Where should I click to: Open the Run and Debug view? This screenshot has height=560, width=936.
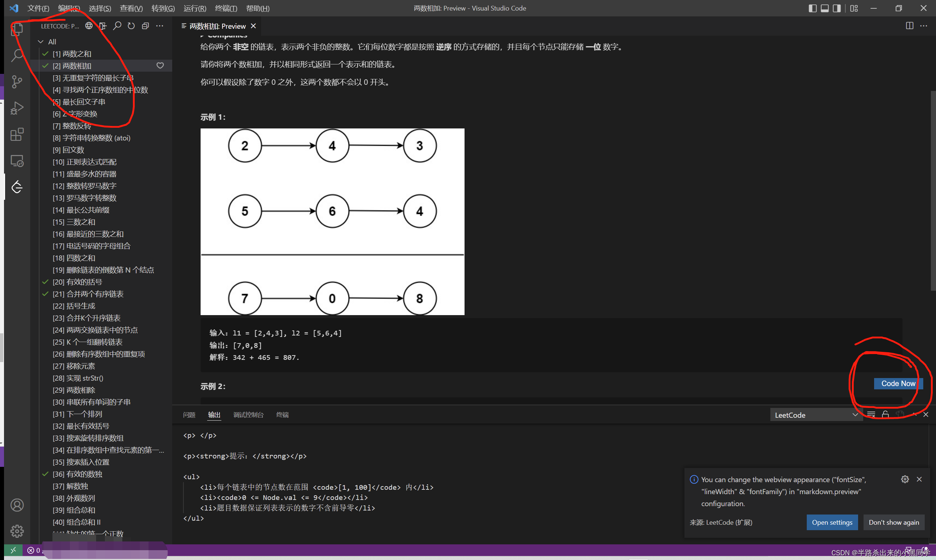click(x=17, y=108)
